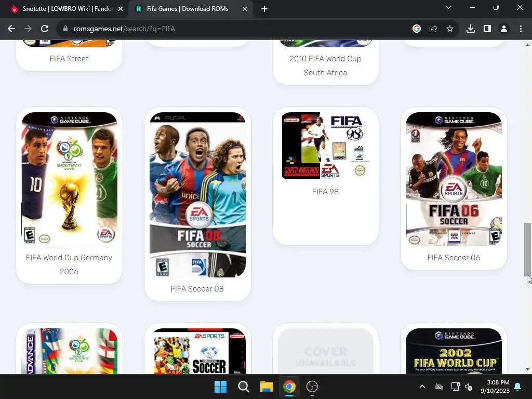Go back to the previous page
532x399 pixels.
11,29
